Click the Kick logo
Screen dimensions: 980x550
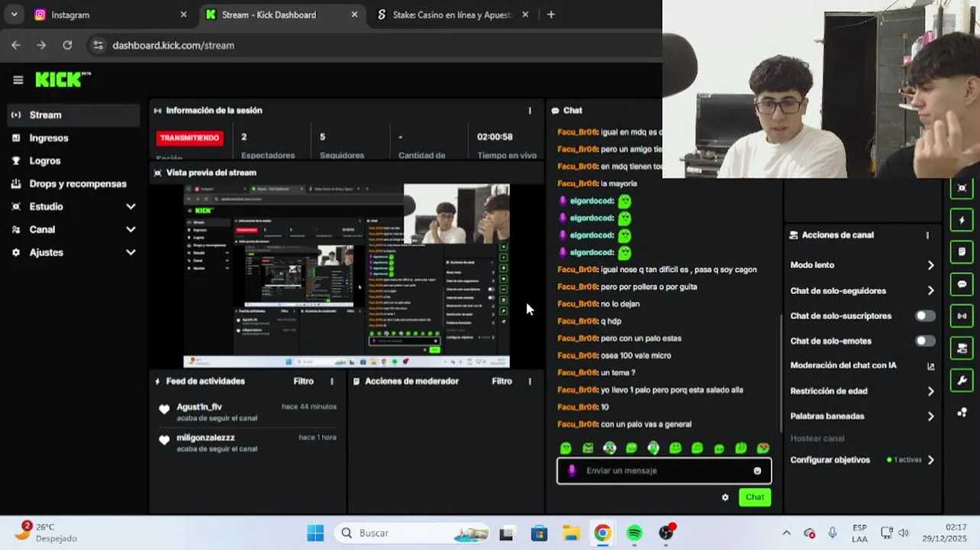pos(63,79)
